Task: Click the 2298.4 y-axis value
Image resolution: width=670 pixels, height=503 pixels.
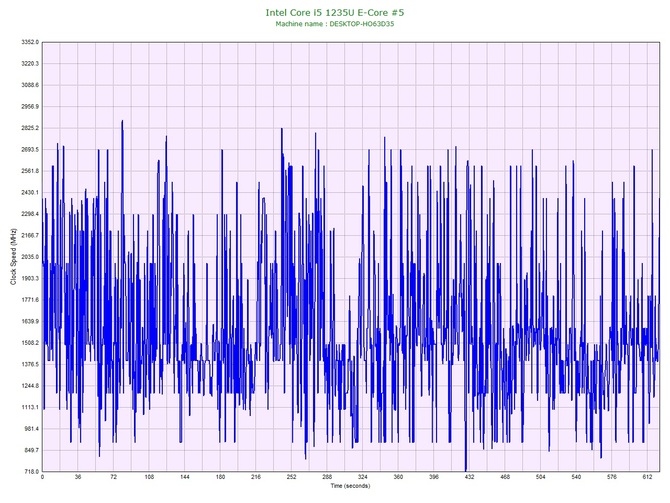Action: pyautogui.click(x=30, y=214)
